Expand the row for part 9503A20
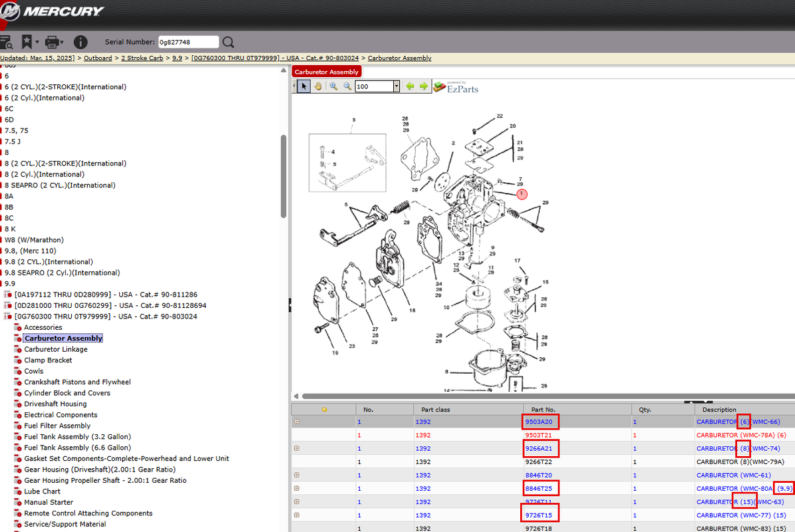 297,422
